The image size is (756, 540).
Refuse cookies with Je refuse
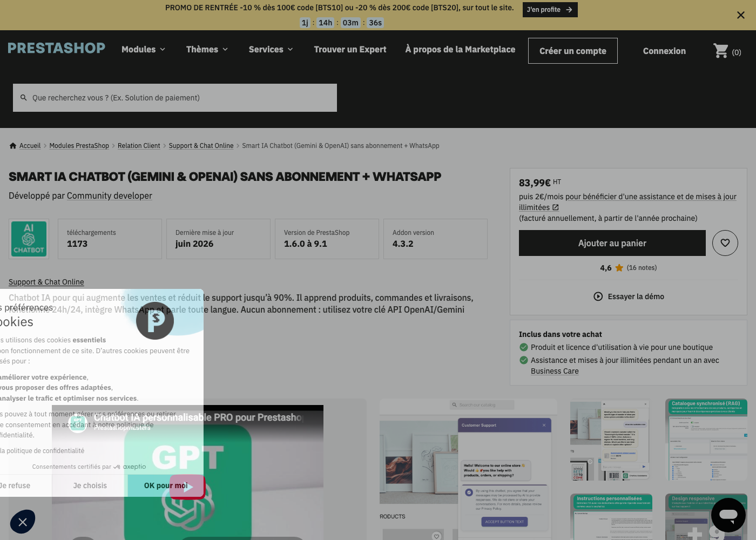[15, 485]
